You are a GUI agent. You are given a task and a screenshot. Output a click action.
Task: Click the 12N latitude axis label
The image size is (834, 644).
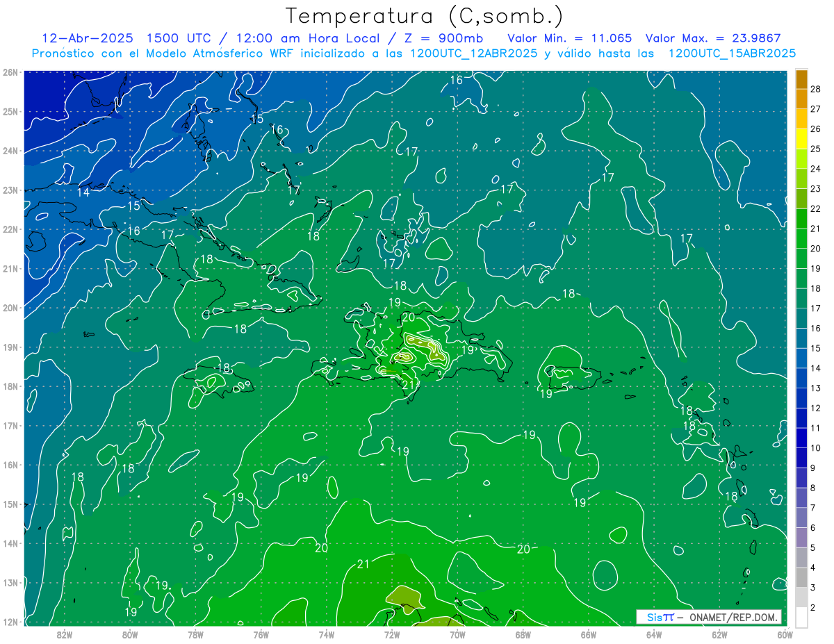click(x=10, y=622)
